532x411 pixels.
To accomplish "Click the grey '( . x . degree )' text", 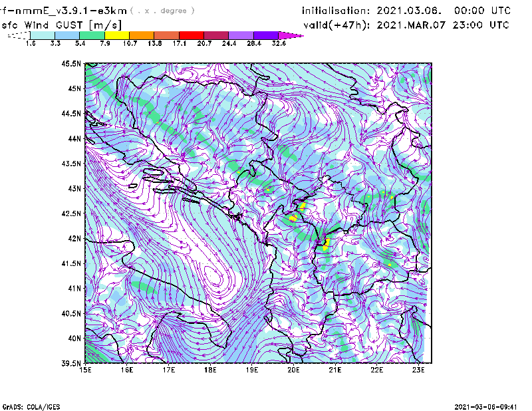I will tap(162, 11).
